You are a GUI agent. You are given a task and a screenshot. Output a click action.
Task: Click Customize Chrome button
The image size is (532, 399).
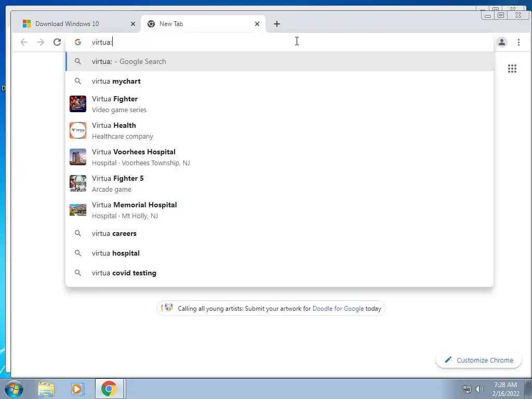click(478, 360)
